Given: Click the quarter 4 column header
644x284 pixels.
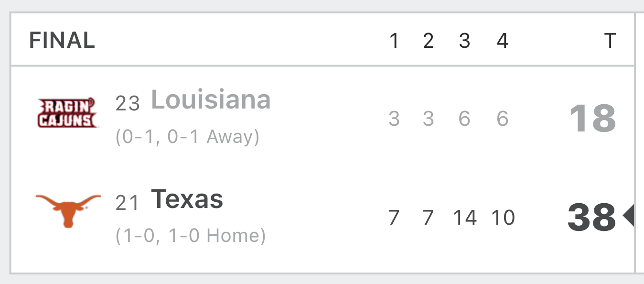Looking at the screenshot, I should (502, 41).
